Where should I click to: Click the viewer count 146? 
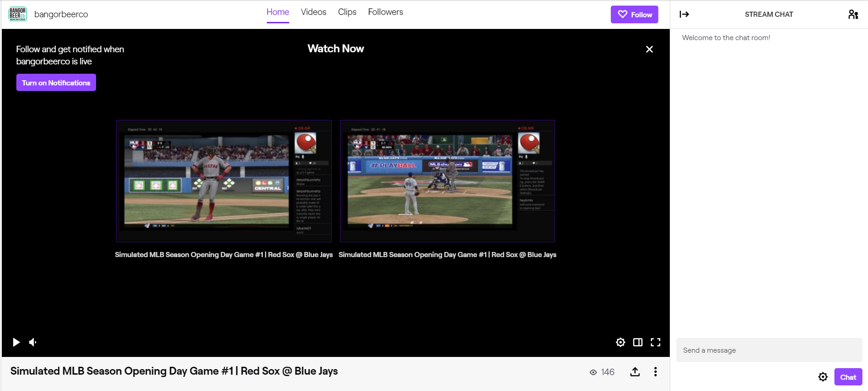click(x=602, y=372)
